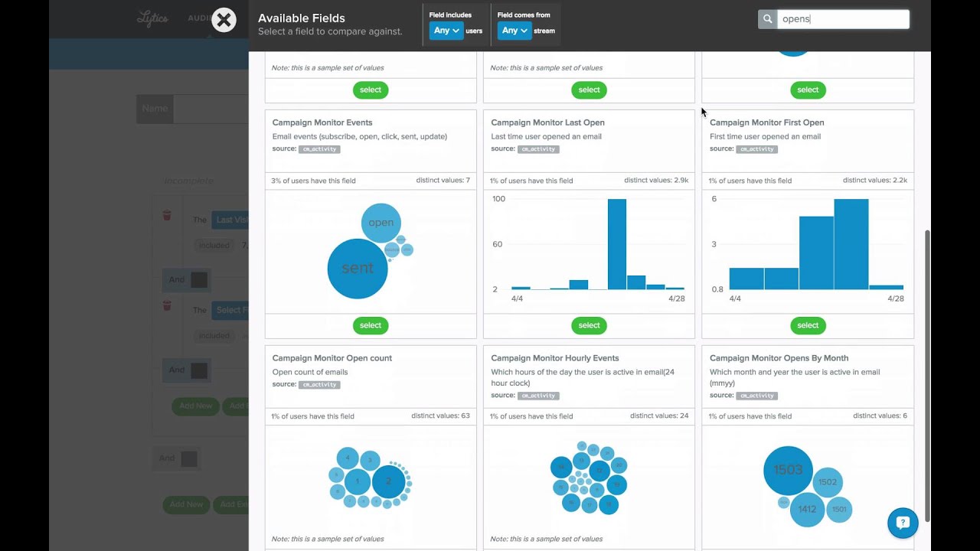Viewport: 980px width, 551px height.
Task: Click the 1502 bubble in Opens By Month
Action: click(828, 482)
